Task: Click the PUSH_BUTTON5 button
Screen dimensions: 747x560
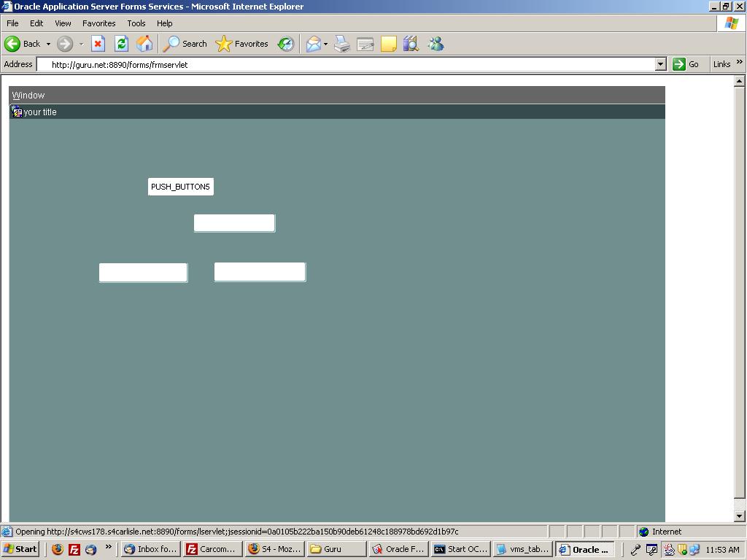Action: pyautogui.click(x=180, y=187)
